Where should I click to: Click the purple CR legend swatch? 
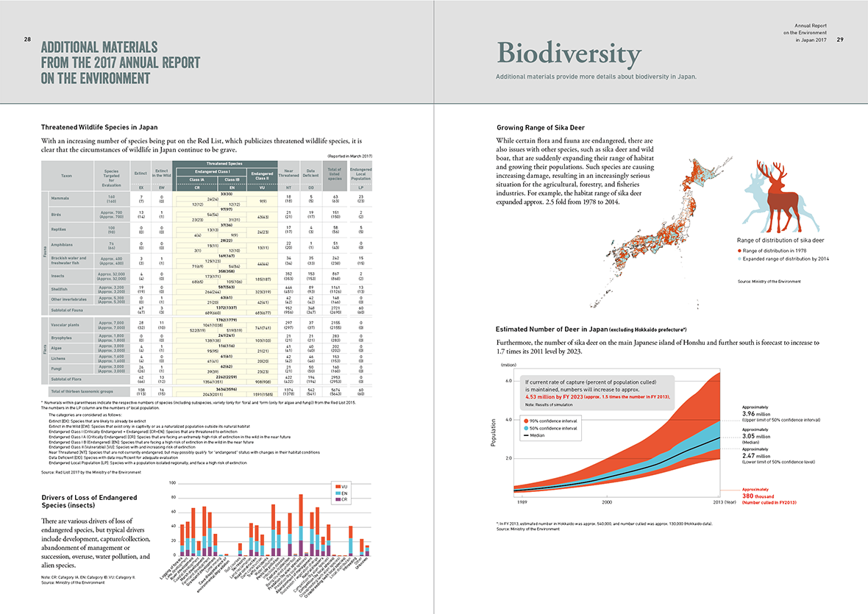click(x=336, y=500)
